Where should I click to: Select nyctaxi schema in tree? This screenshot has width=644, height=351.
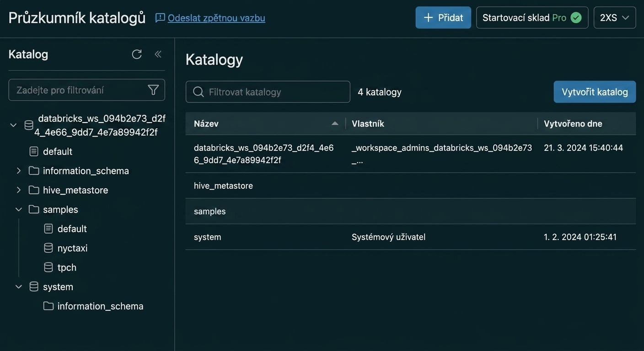pos(72,248)
